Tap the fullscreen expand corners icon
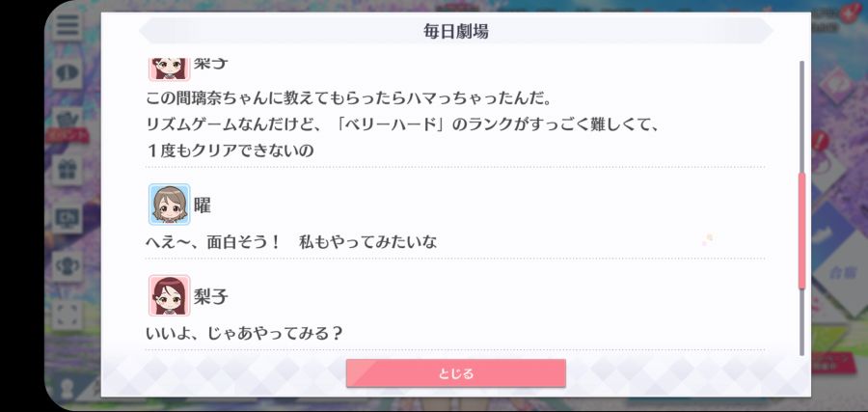This screenshot has width=868, height=412. pos(68,314)
